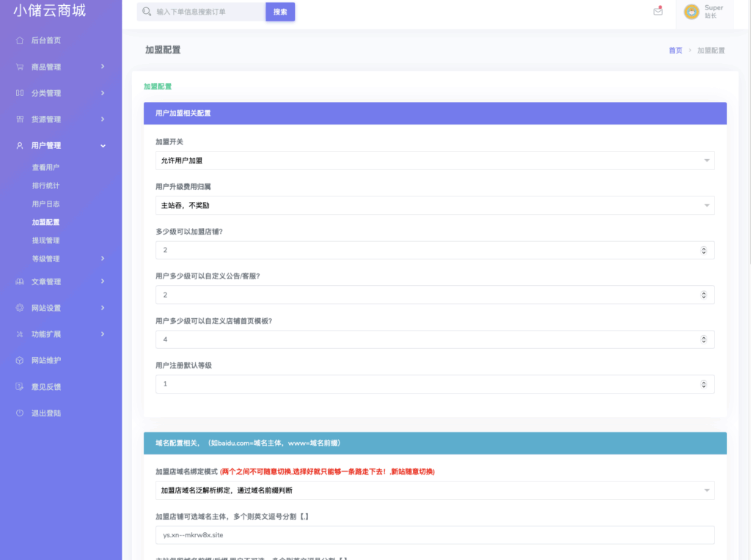Image resolution: width=751 pixels, height=560 pixels.
Task: Select the 商品管理 cart icon
Action: click(x=19, y=67)
